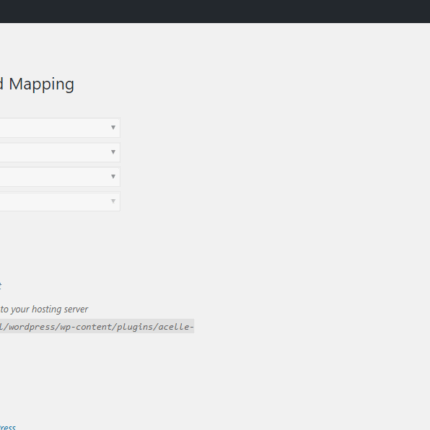Open the greyed-out bottom mapping dropdown
Viewport: 430px width, 430px height.
(x=60, y=201)
